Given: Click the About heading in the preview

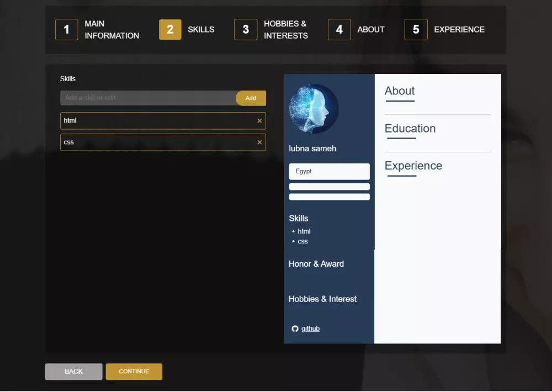Looking at the screenshot, I should (x=400, y=91).
